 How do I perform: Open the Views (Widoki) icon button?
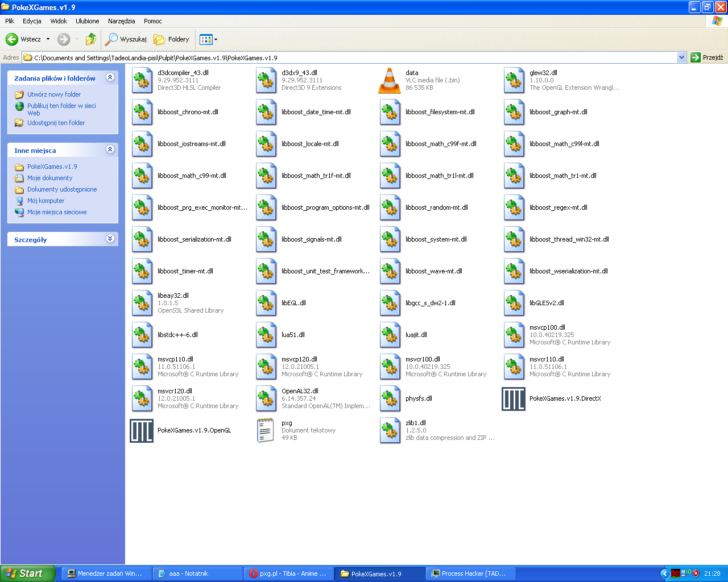click(206, 39)
